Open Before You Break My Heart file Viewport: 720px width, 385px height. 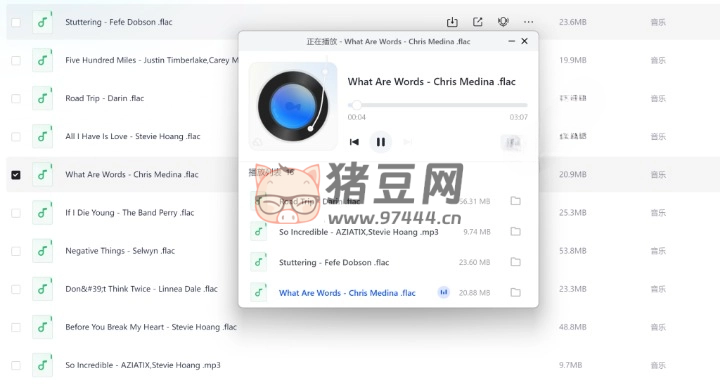pyautogui.click(x=151, y=327)
